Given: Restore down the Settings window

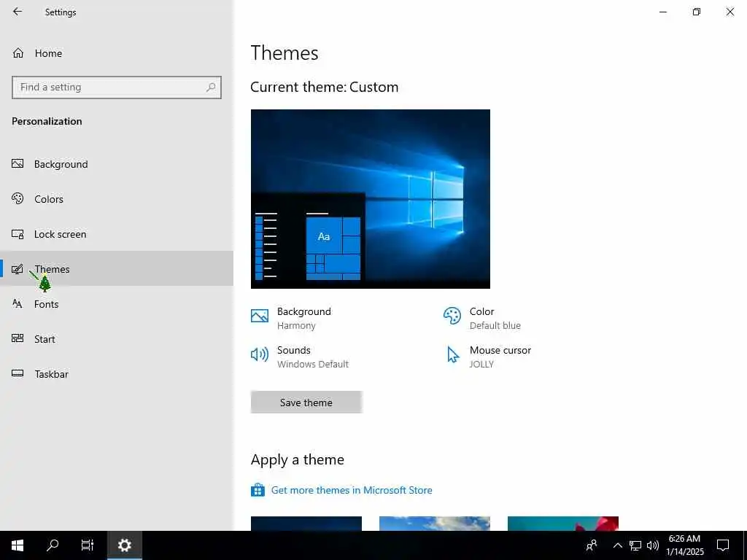Looking at the screenshot, I should coord(697,12).
